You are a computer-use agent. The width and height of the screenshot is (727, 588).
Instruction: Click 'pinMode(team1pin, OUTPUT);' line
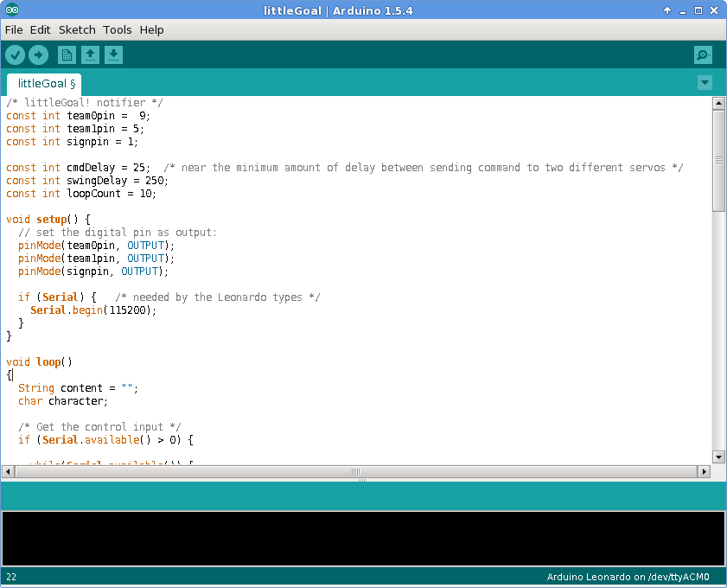tap(97, 259)
